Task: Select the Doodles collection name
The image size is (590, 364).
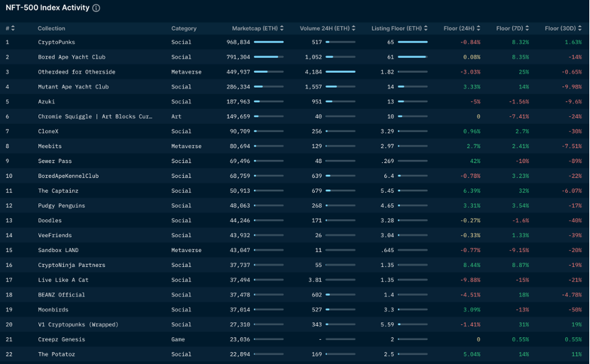Action: [x=50, y=220]
